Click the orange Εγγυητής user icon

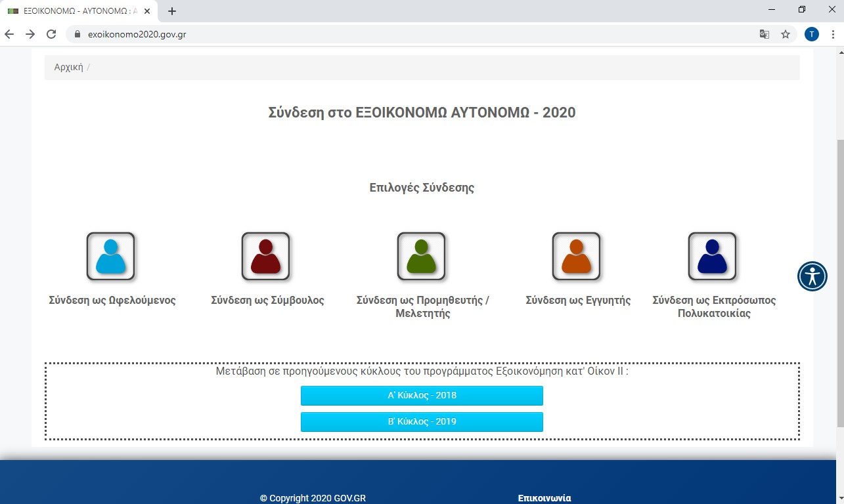pos(576,256)
